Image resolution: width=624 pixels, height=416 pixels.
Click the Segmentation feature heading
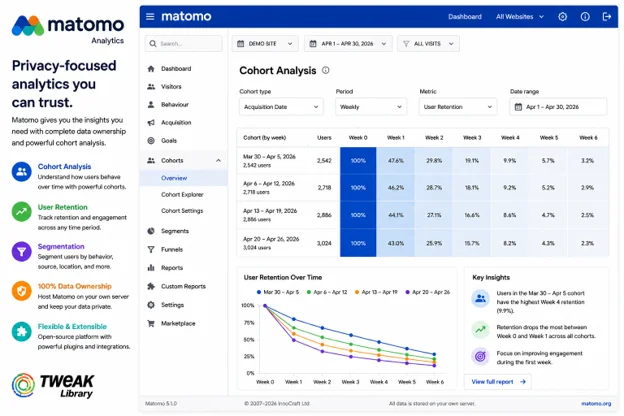pyautogui.click(x=61, y=246)
